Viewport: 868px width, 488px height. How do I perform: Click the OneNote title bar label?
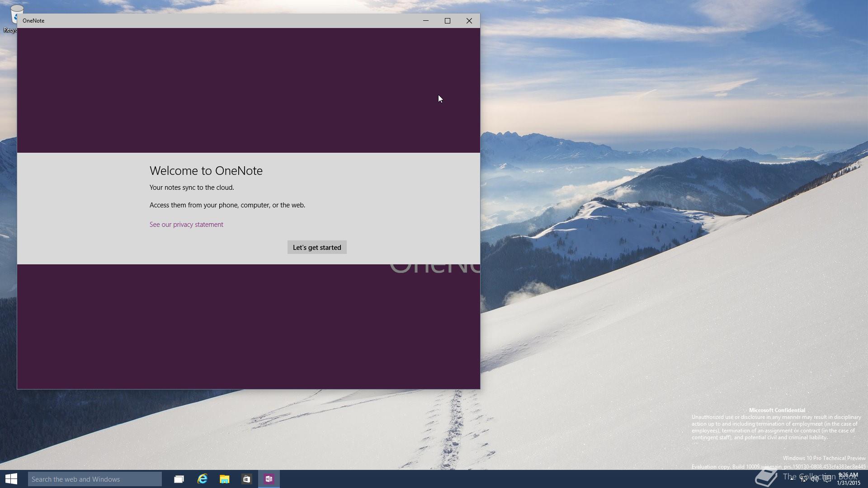pos(33,21)
